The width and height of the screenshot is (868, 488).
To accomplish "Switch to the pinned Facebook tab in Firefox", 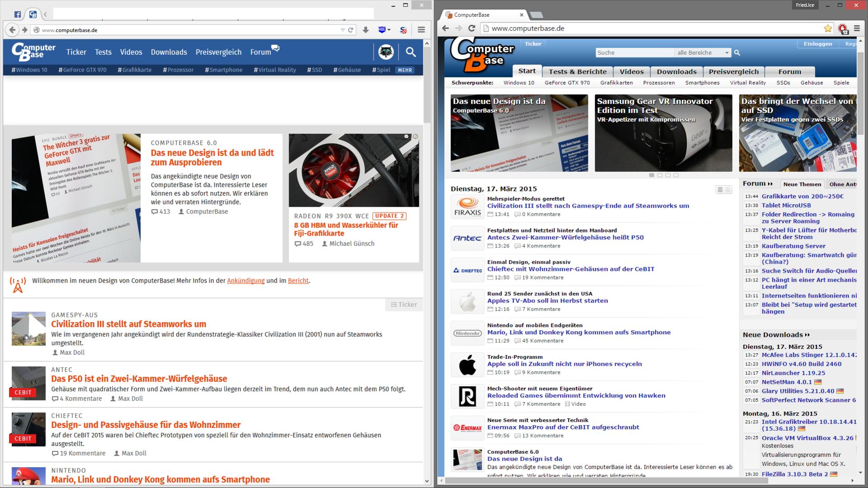I will [18, 14].
